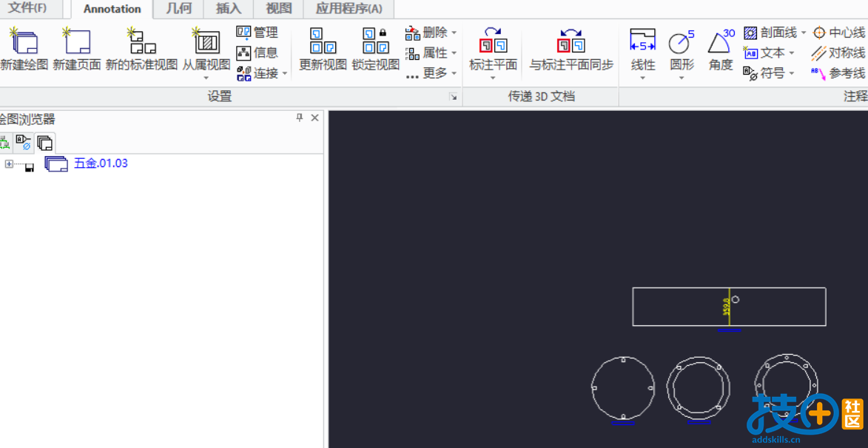Select the 对称线 (Symmetry line) tool

click(x=838, y=53)
